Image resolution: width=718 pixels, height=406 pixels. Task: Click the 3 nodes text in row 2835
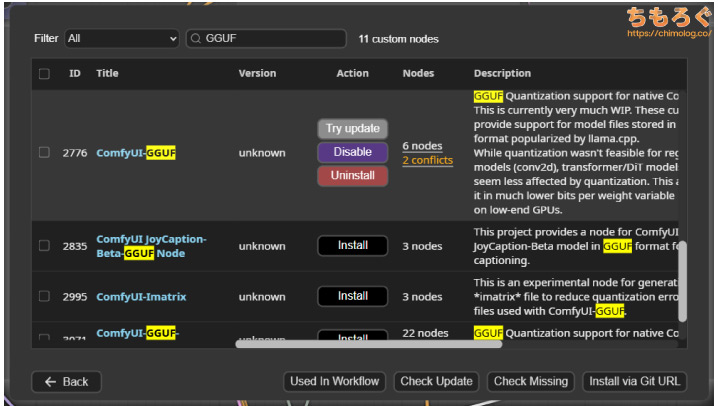click(x=422, y=246)
